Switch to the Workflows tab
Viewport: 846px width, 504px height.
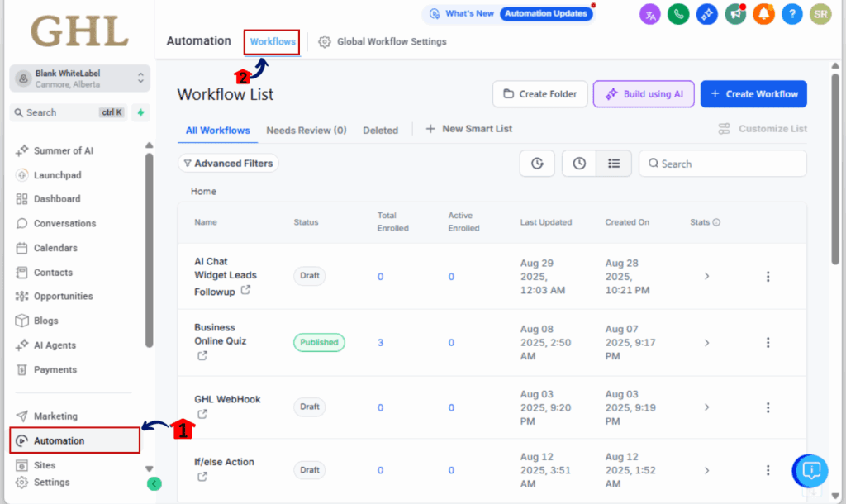pyautogui.click(x=273, y=41)
